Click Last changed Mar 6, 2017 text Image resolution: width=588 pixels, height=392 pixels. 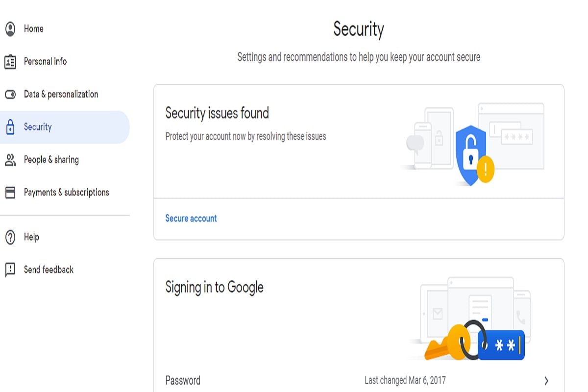click(404, 380)
